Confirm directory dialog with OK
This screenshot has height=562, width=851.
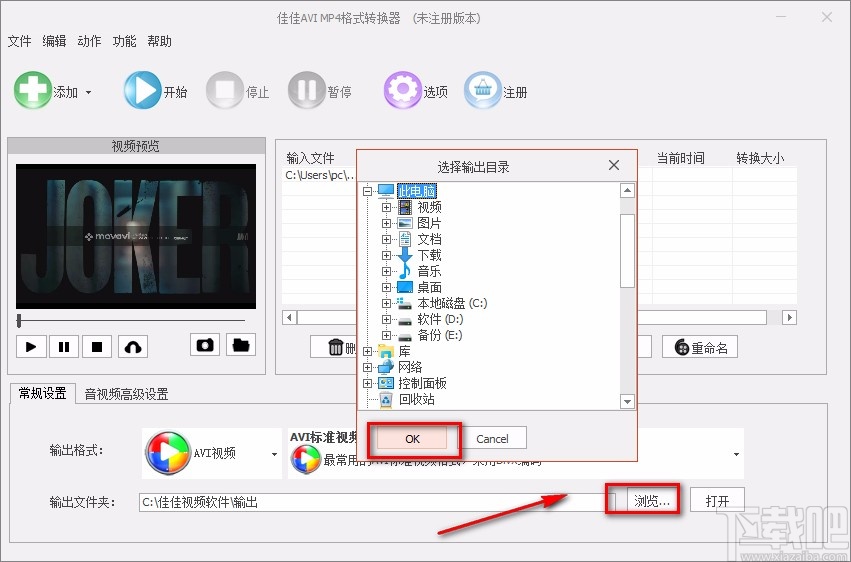point(412,439)
